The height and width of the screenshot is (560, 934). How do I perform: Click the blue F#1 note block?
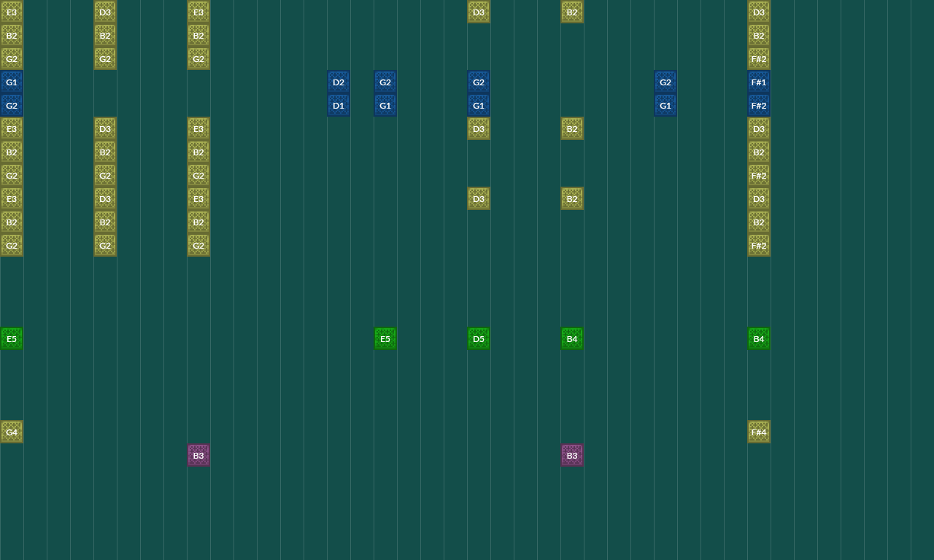coord(759,82)
